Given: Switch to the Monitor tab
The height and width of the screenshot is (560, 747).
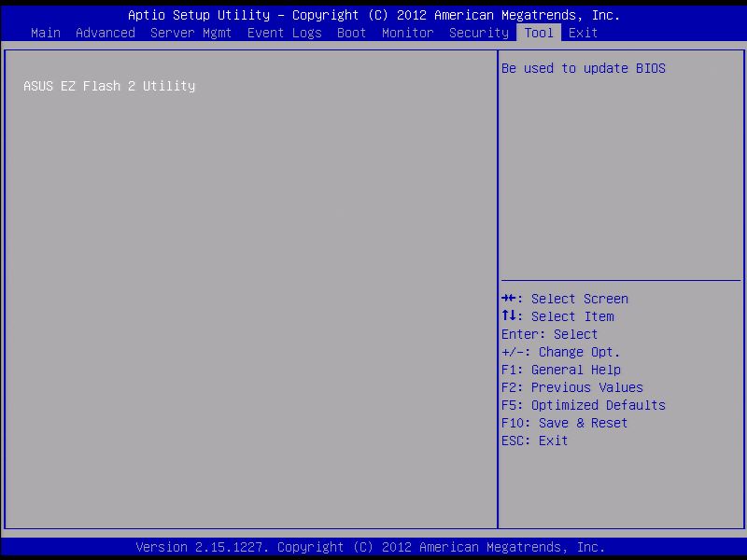Looking at the screenshot, I should [x=408, y=33].
